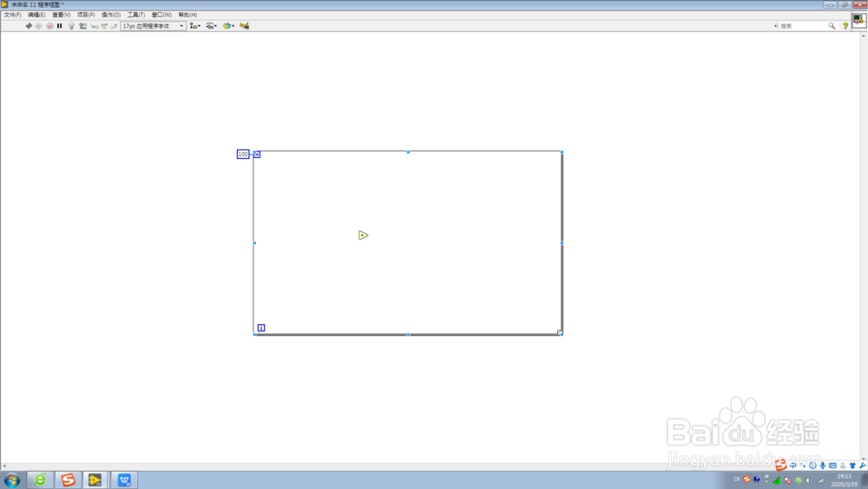Image resolution: width=868 pixels, height=489 pixels.
Task: Open the Sogou toolbox wrench icon
Action: [863, 466]
